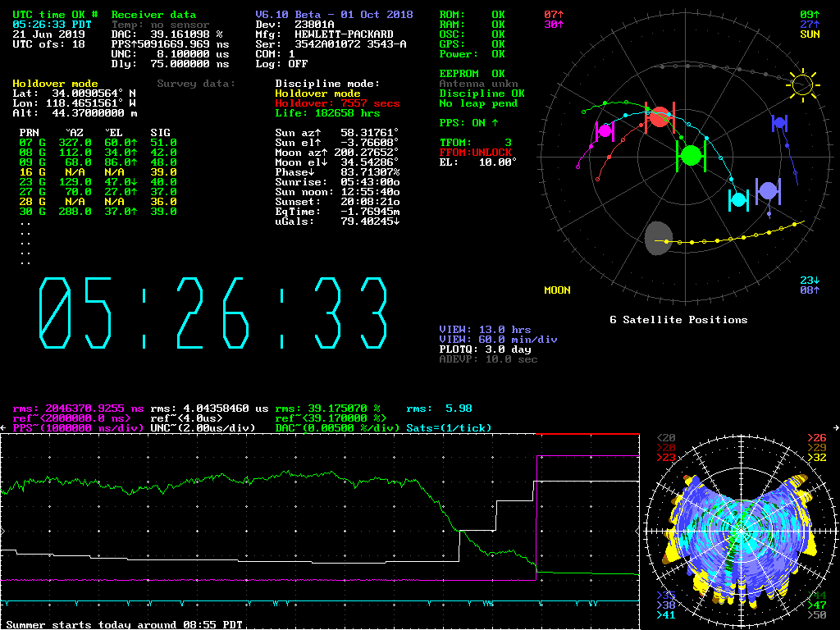Click the large 05:26:33 digital clock

(x=214, y=316)
